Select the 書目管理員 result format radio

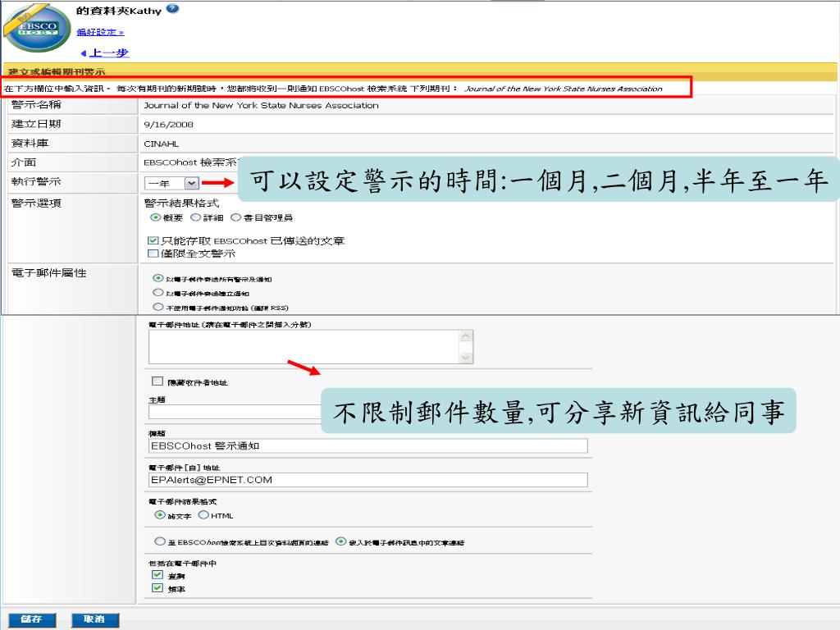click(235, 217)
